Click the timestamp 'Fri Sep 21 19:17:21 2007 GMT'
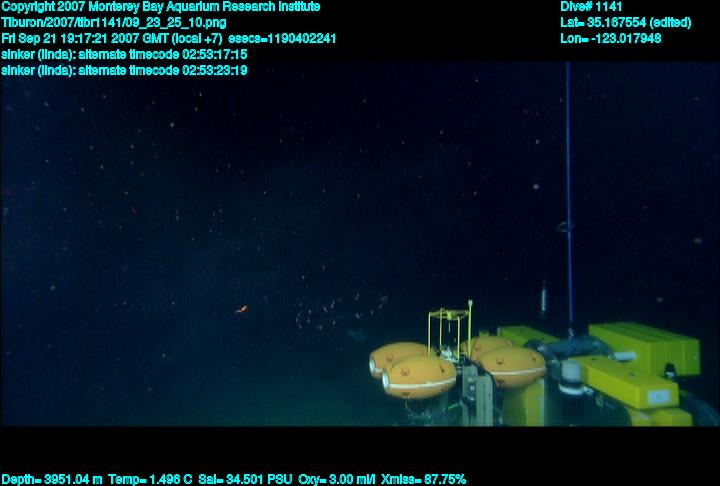This screenshot has width=720, height=486. point(85,38)
